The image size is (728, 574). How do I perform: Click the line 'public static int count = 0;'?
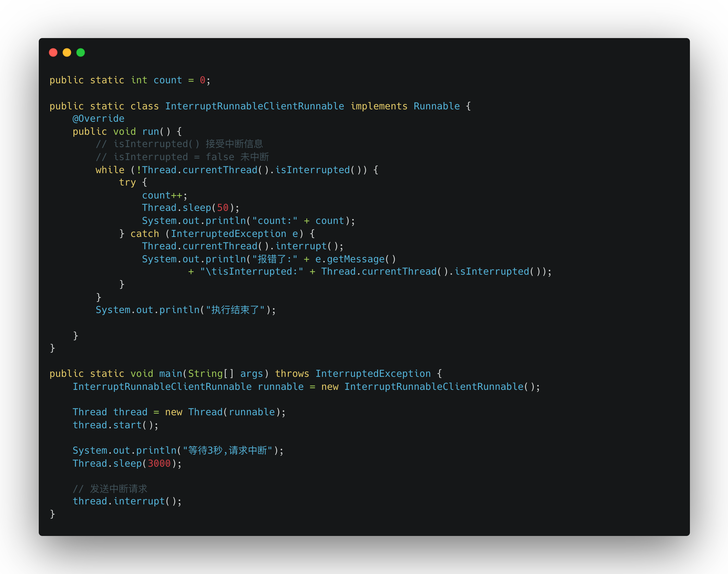[x=130, y=80]
